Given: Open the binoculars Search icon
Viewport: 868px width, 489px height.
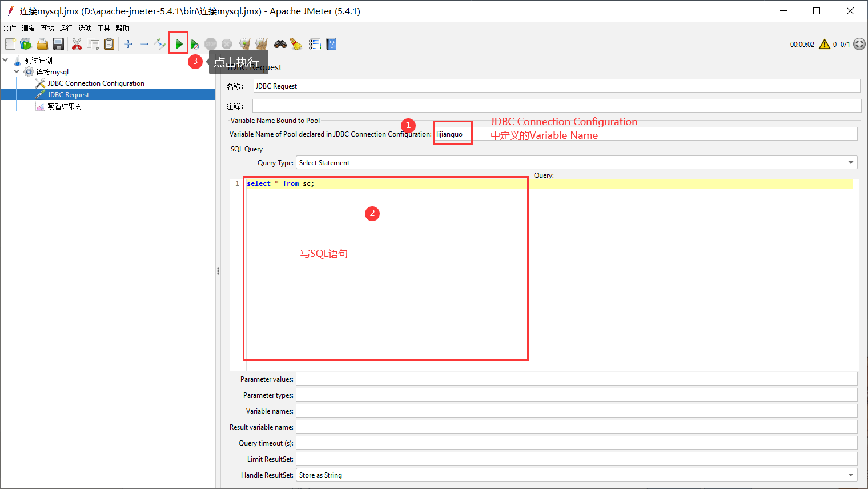Looking at the screenshot, I should [280, 44].
